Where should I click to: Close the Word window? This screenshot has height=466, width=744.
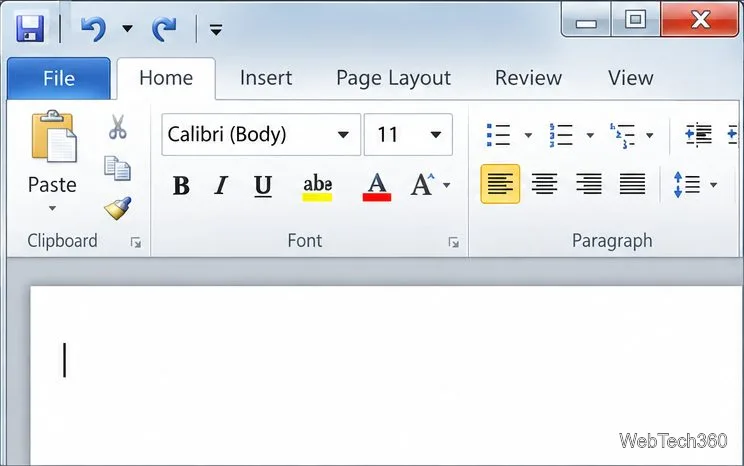[x=700, y=19]
